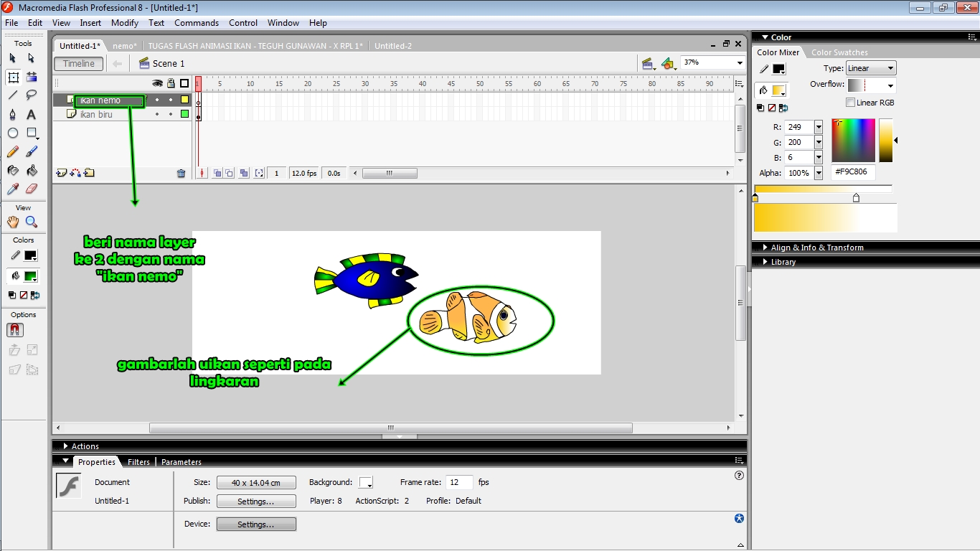Pick the Brush tool
Image resolution: width=980 pixels, height=551 pixels.
32,152
